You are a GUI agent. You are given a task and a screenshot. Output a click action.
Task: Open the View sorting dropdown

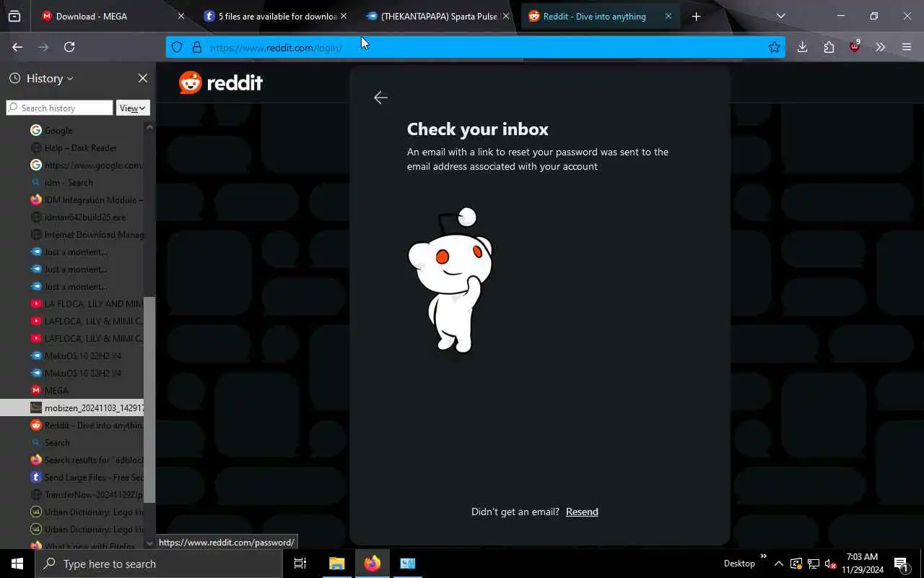point(133,108)
